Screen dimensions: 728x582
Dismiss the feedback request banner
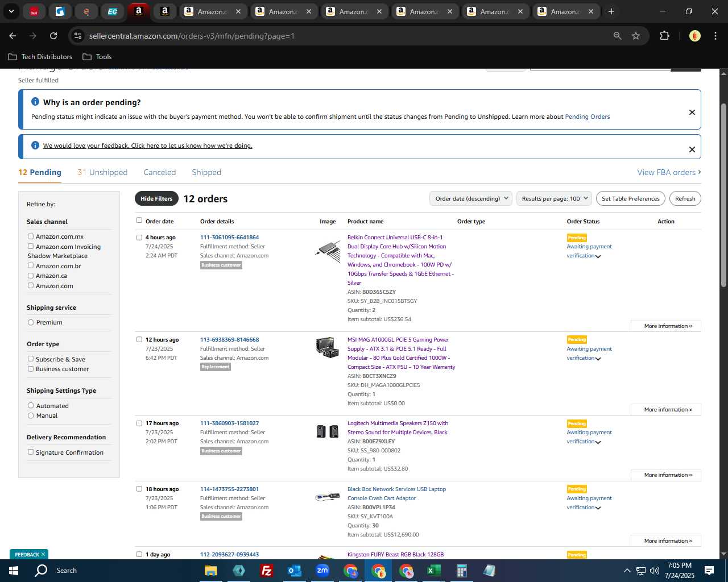point(692,149)
